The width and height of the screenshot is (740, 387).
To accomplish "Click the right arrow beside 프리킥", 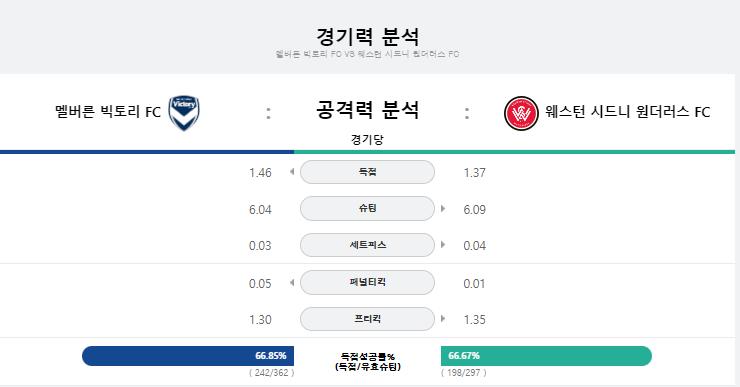I will tap(443, 319).
